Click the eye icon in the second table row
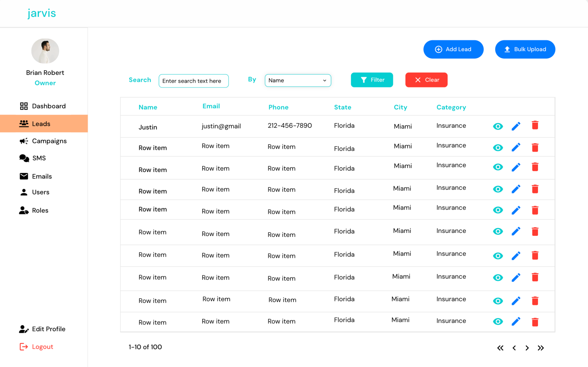Viewport: 588px width, 367px height. pyautogui.click(x=498, y=148)
